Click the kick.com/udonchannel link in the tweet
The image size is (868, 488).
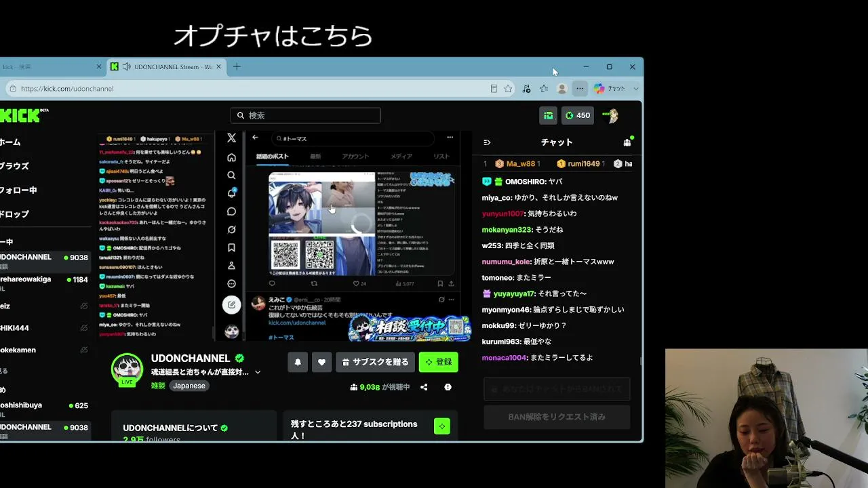[297, 323]
